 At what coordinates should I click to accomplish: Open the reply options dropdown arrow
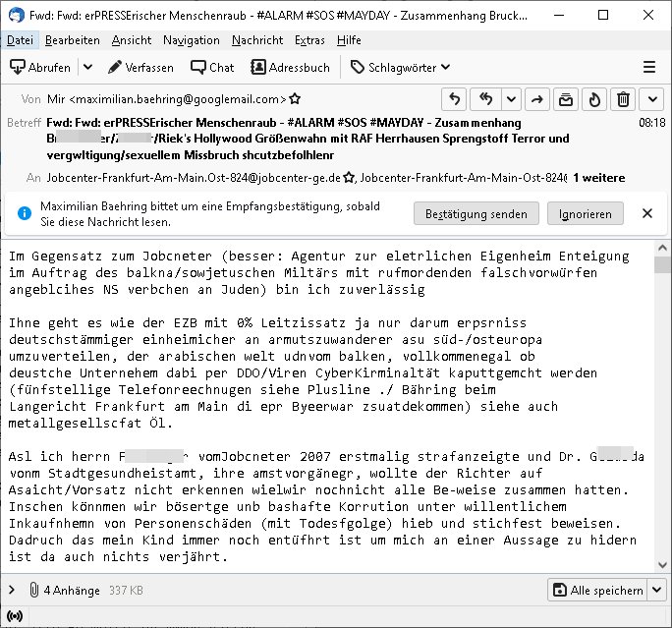point(511,99)
